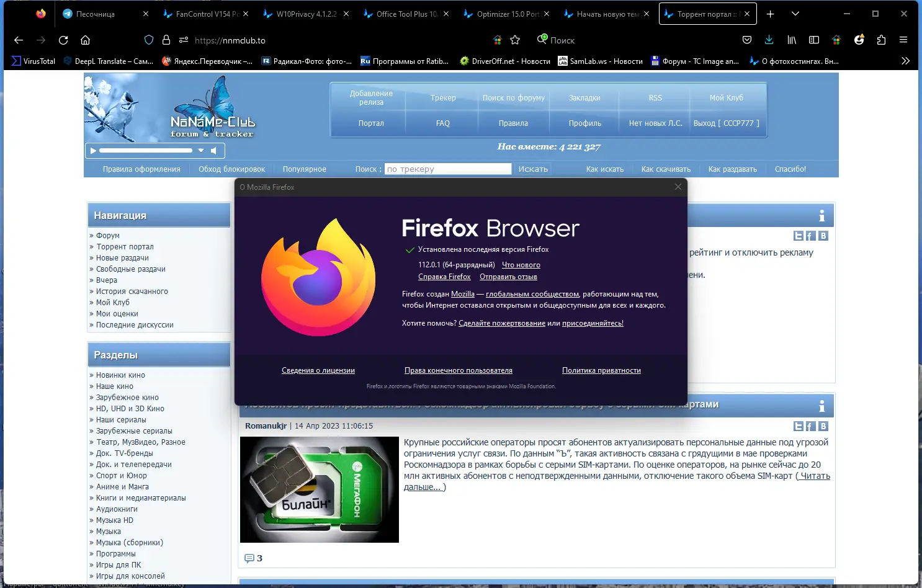
Task: Open the Save to Pocket button
Action: (x=747, y=40)
